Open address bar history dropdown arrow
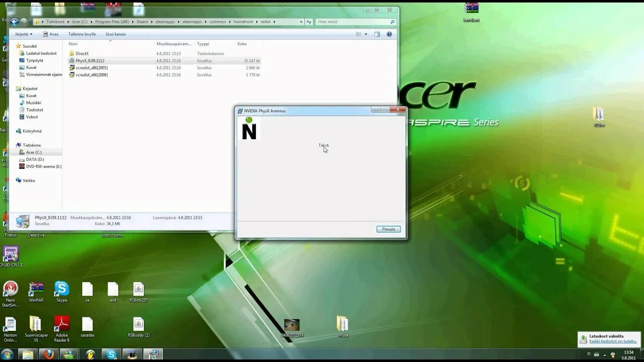 (x=301, y=22)
